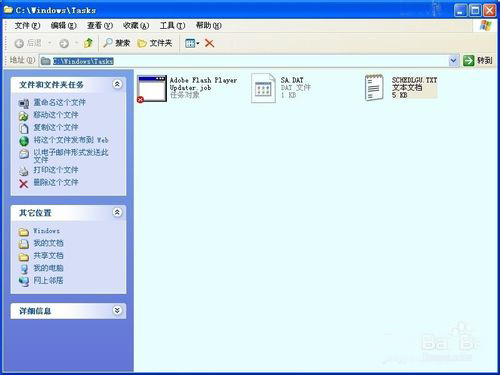This screenshot has height=375, width=500.
Task: Expand the address bar dropdown arrow
Action: (x=453, y=61)
